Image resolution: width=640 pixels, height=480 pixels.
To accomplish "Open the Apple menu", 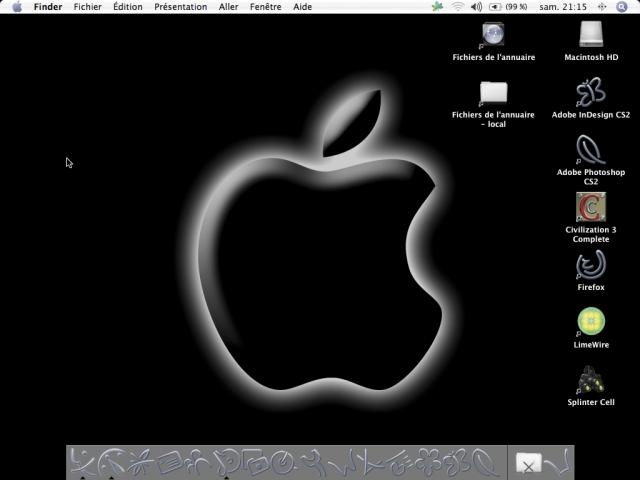I will pyautogui.click(x=17, y=7).
